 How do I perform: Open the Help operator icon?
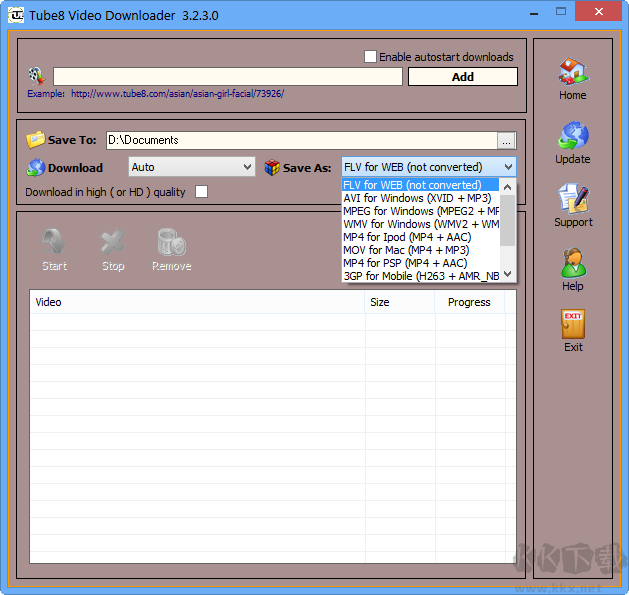point(573,263)
